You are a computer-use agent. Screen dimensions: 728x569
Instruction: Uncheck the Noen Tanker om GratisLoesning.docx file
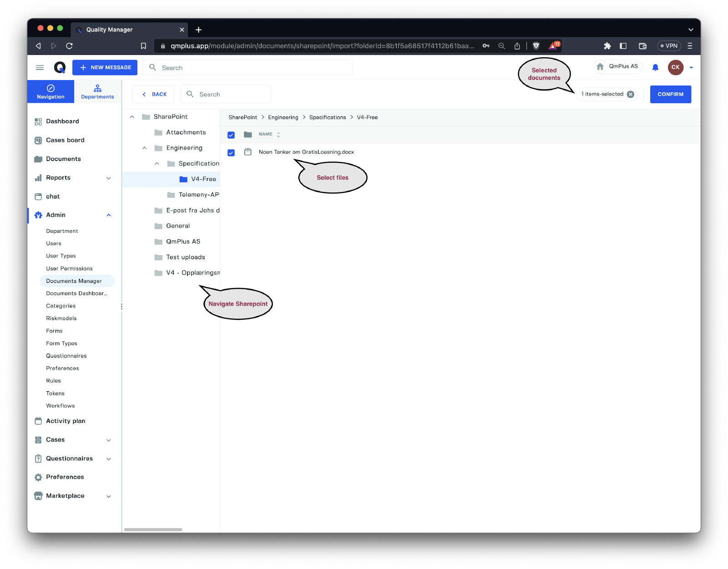[231, 152]
